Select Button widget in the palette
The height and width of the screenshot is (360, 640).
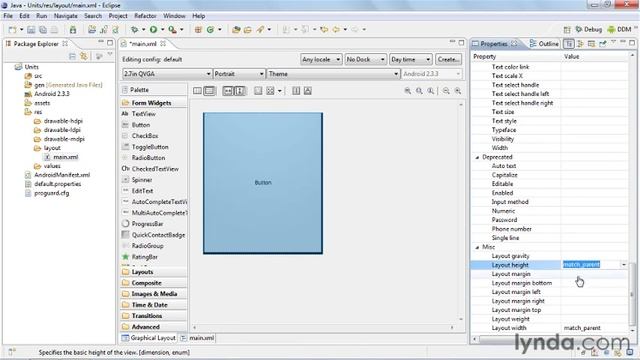141,125
